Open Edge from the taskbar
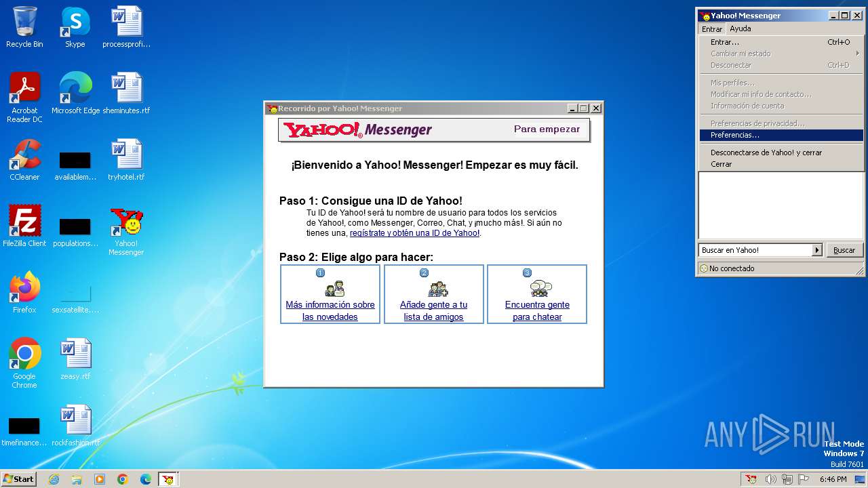The width and height of the screenshot is (868, 488). point(146,479)
